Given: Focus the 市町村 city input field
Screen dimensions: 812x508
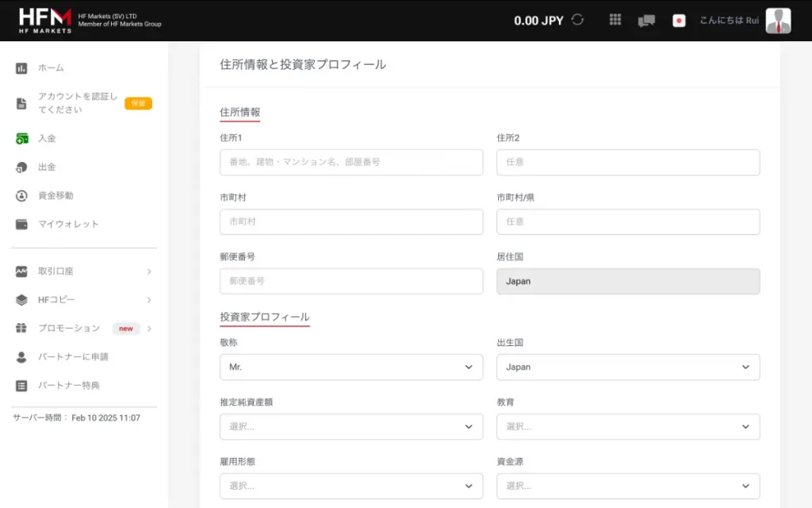Looking at the screenshot, I should click(351, 222).
